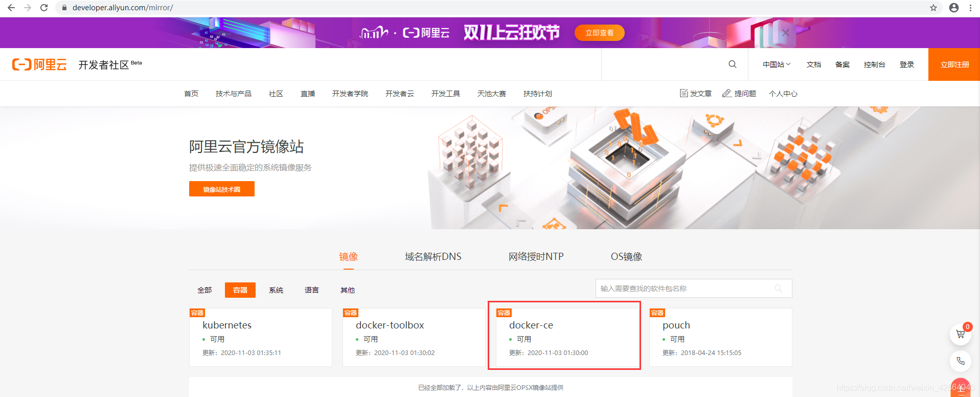980x397 pixels.
Task: Switch to the OS镜像 tab
Action: tap(626, 257)
